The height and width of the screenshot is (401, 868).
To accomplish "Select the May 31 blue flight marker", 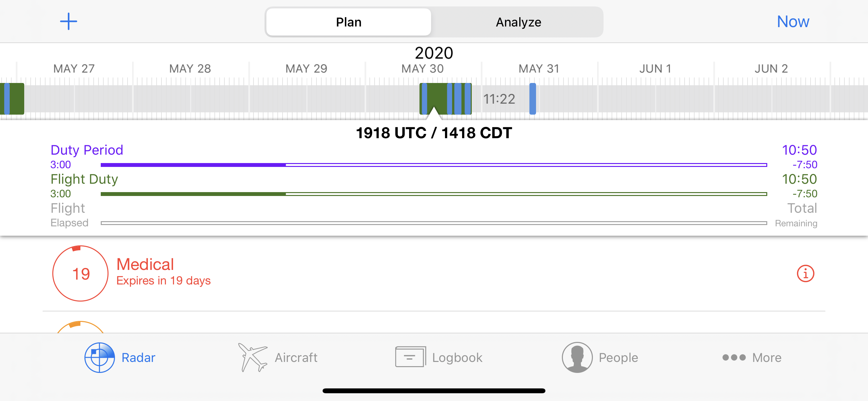I will [x=532, y=99].
